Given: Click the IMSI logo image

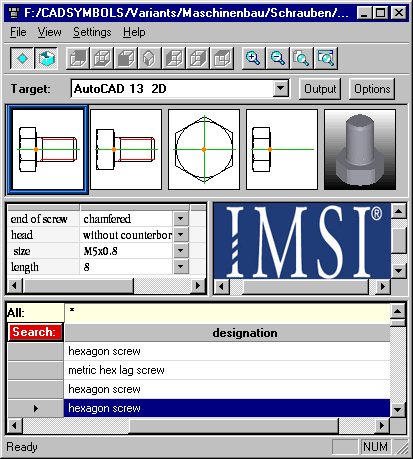Looking at the screenshot, I should (302, 241).
